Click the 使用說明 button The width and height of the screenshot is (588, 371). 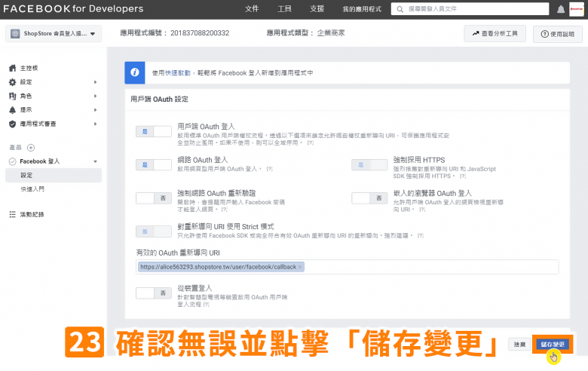click(x=558, y=34)
